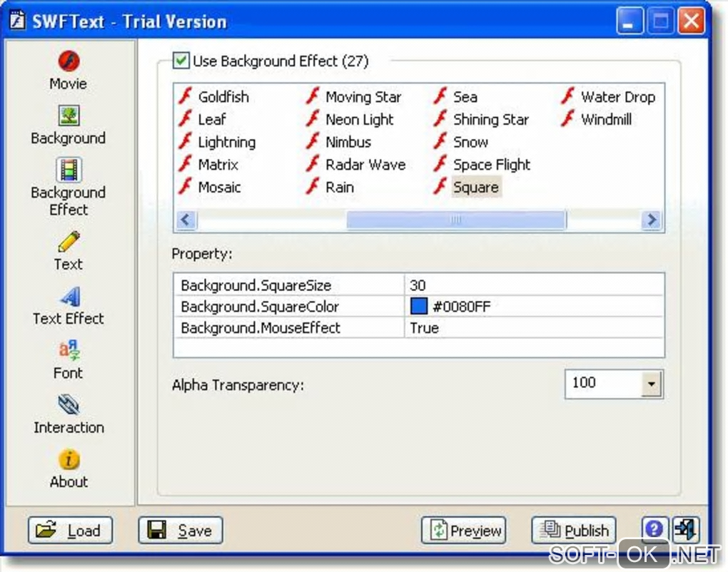Open the About info icon
The width and height of the screenshot is (728, 572).
(x=69, y=459)
